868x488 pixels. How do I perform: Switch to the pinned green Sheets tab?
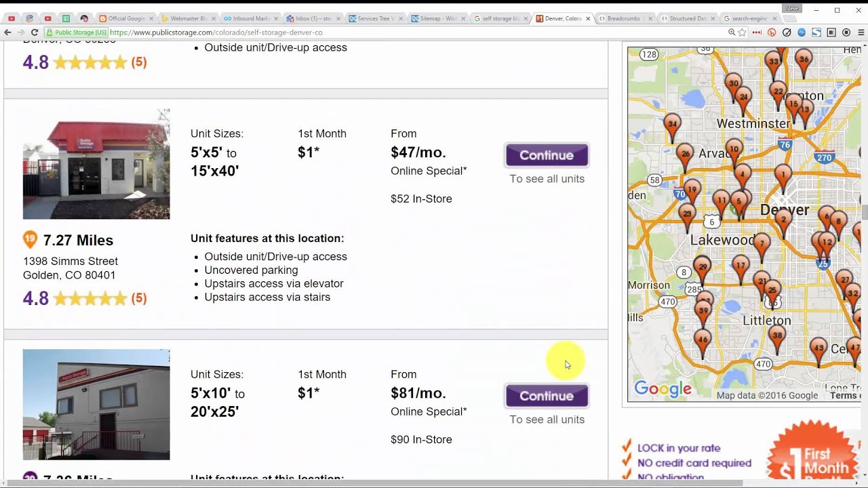[66, 18]
